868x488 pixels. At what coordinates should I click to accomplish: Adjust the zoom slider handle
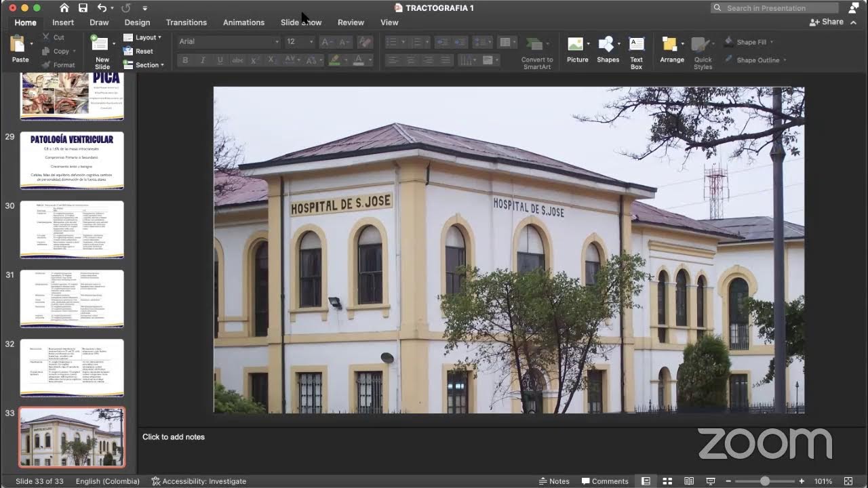(x=764, y=481)
